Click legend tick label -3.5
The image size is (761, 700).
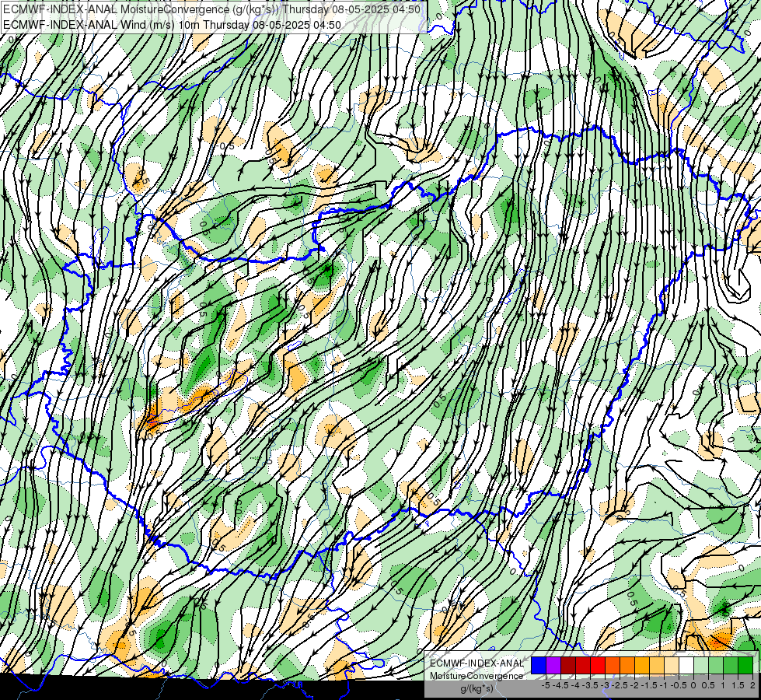(591, 685)
